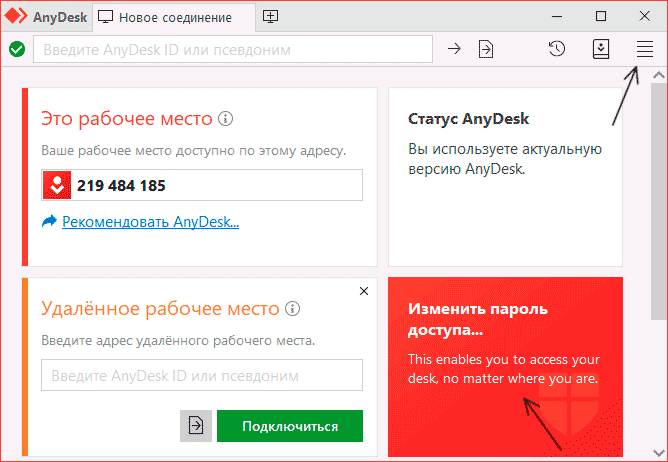This screenshot has height=462, width=668.
Task: Click the connect arrow in the toolbar
Action: 454,49
